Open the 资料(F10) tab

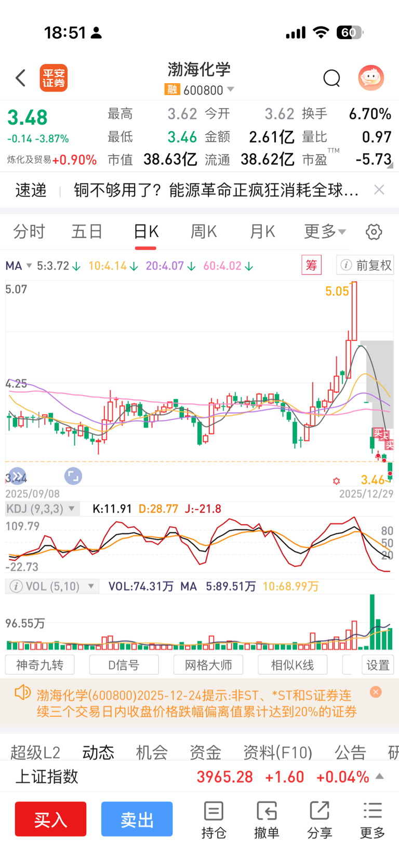(277, 752)
